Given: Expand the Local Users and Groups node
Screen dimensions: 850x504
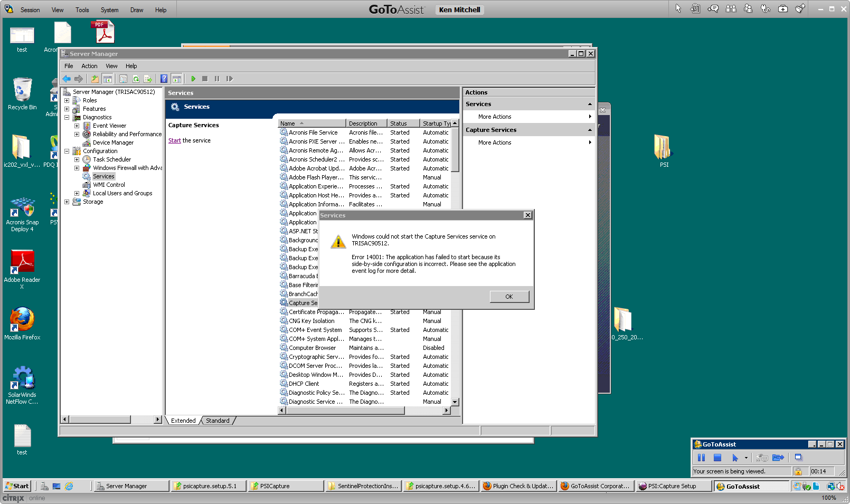Looking at the screenshot, I should coord(77,193).
